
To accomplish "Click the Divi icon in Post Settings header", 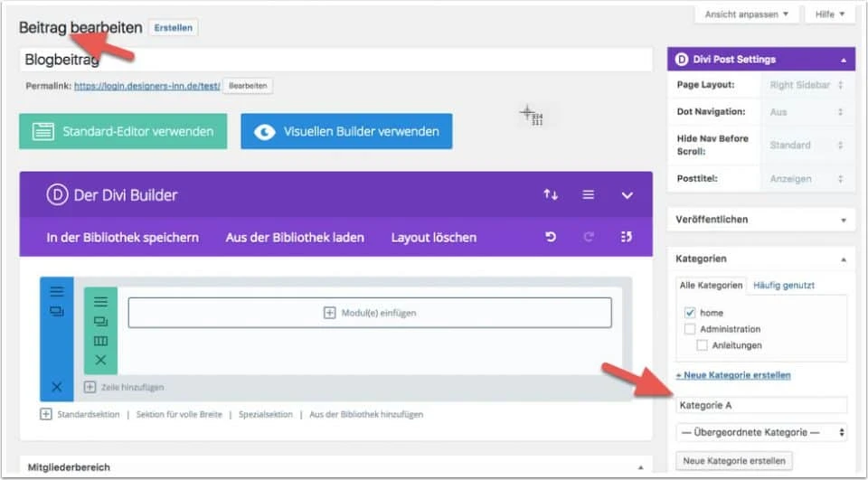I will click(683, 60).
